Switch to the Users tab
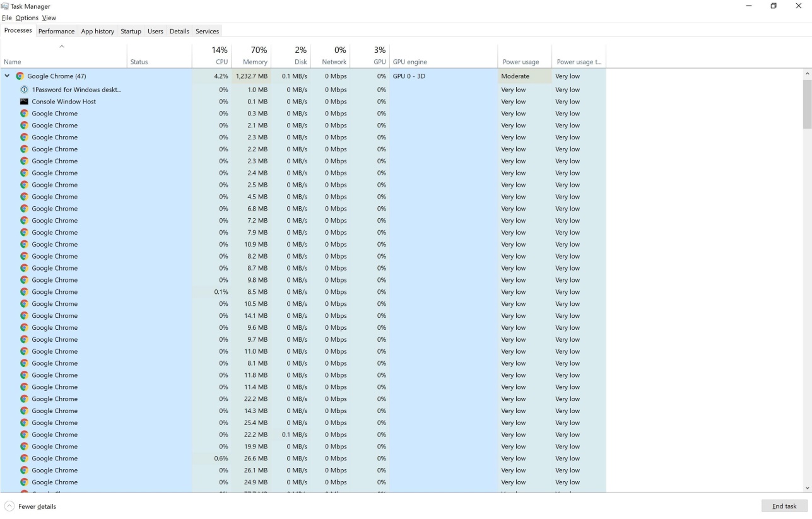The height and width of the screenshot is (519, 812). (155, 31)
